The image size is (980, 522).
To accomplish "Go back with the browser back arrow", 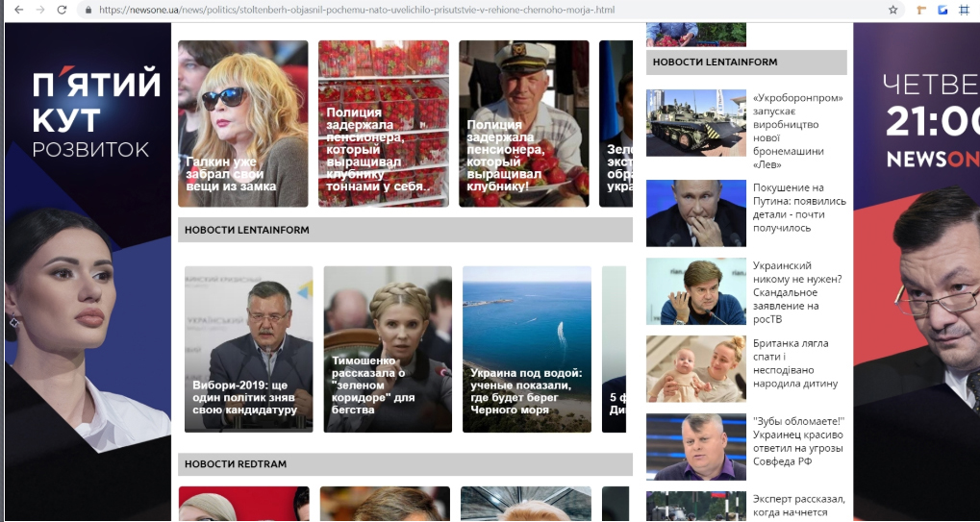I will click(x=18, y=10).
